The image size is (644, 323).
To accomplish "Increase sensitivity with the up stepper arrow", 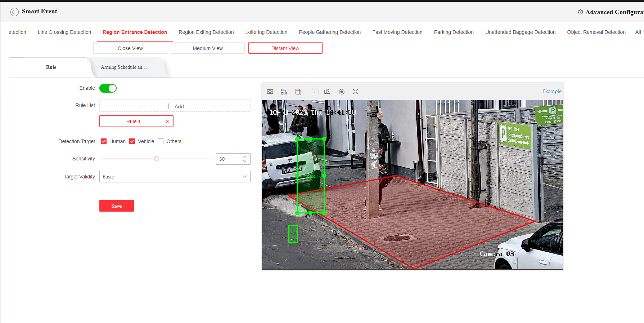I will pos(245,157).
